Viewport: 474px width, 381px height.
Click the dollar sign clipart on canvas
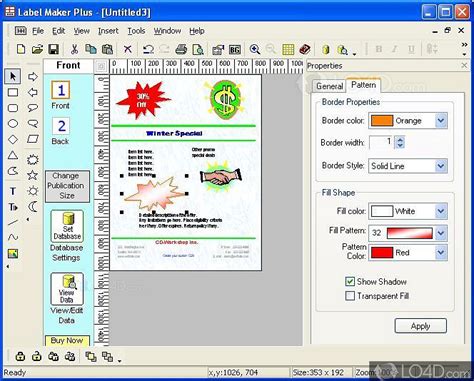click(x=226, y=99)
